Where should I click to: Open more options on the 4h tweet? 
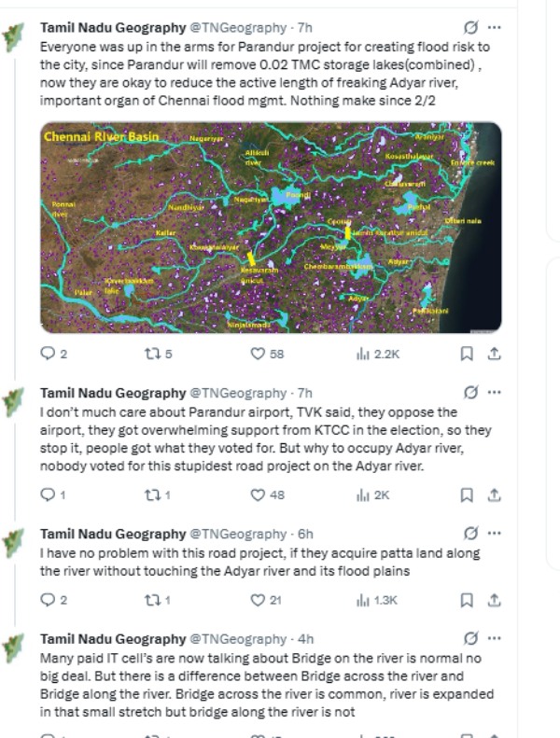(x=494, y=639)
